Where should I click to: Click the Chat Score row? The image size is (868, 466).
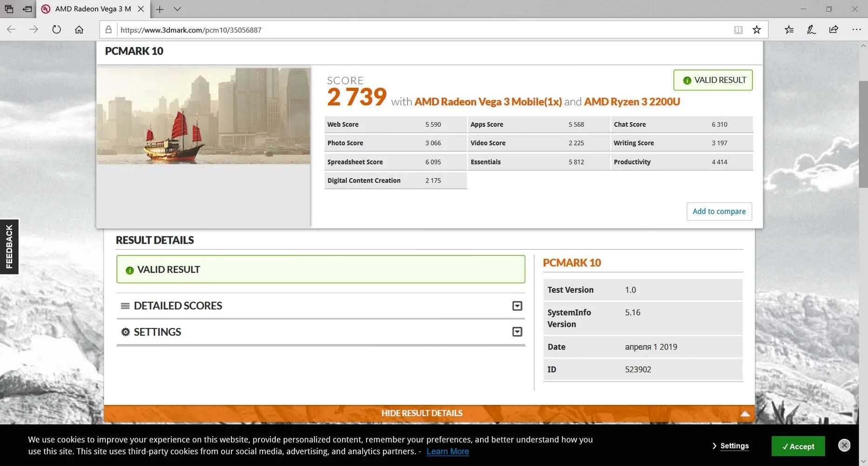click(x=682, y=124)
